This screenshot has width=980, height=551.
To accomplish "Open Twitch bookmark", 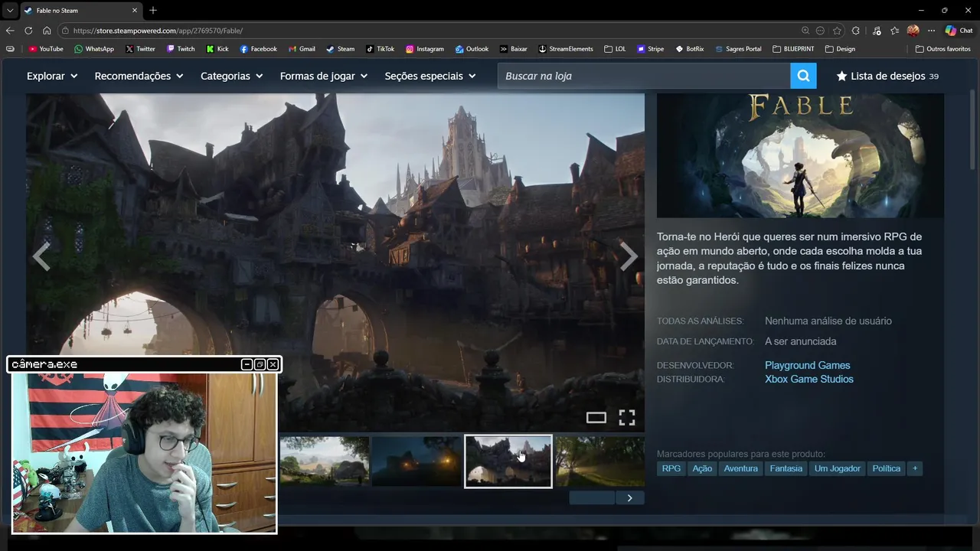I will click(181, 49).
